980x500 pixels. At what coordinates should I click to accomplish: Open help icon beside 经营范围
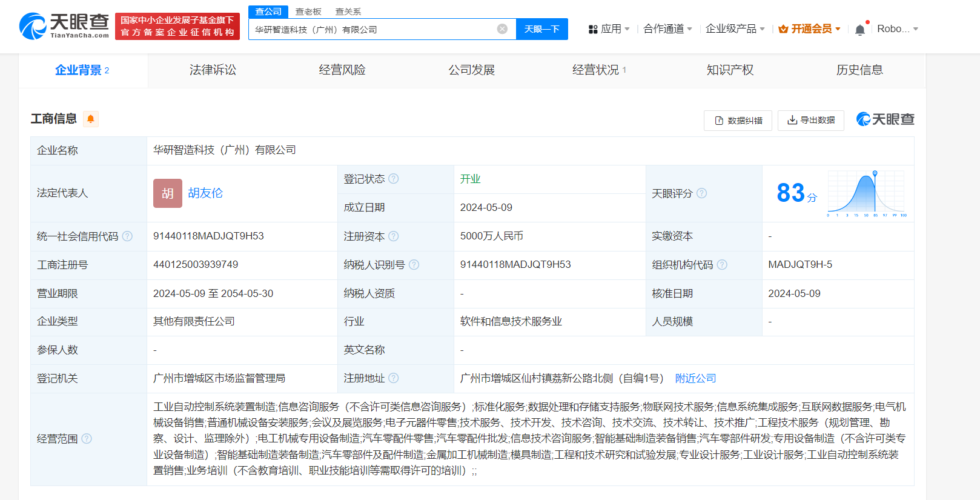point(87,439)
